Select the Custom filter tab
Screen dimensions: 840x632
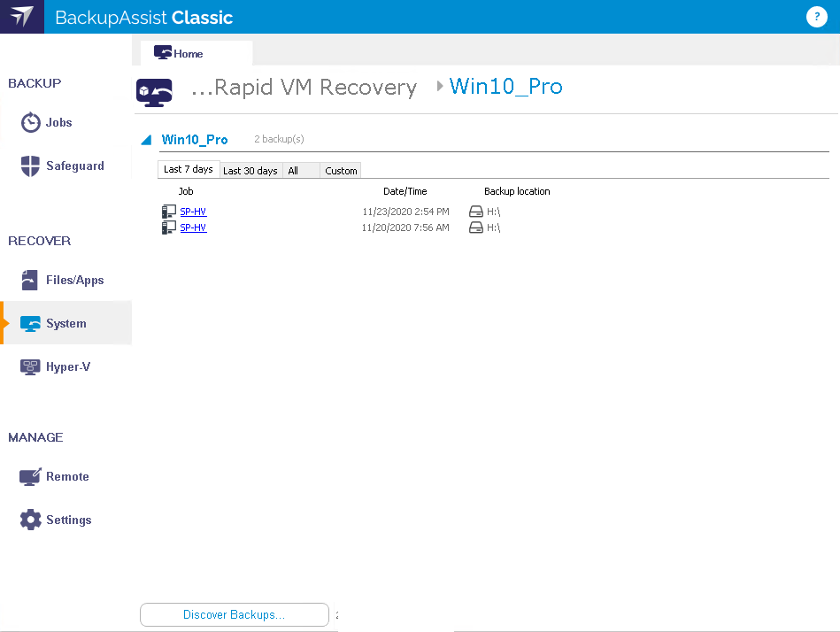[341, 170]
